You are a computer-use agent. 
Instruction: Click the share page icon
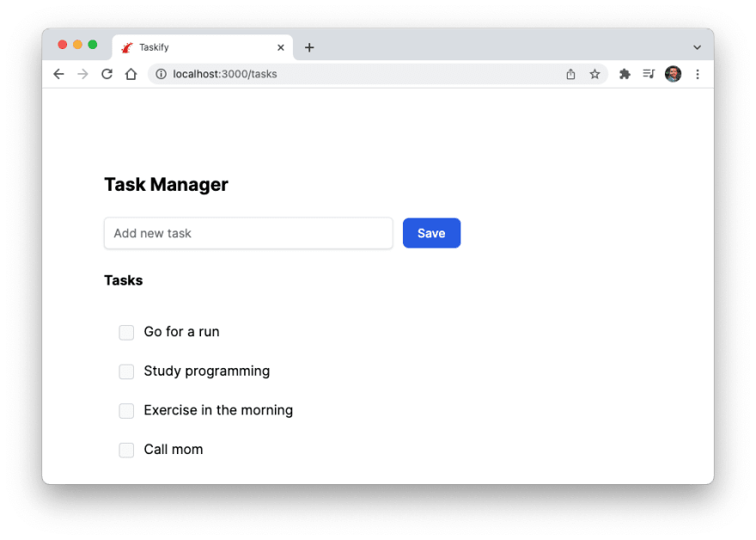[x=570, y=74]
